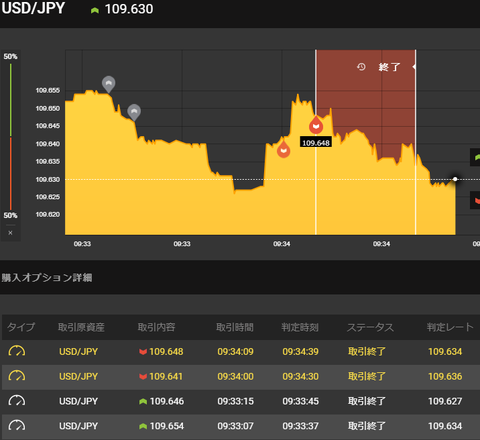This screenshot has height=440, width=480.
Task: Click the gauge icon in 09:33:07 row
Action: (x=17, y=426)
